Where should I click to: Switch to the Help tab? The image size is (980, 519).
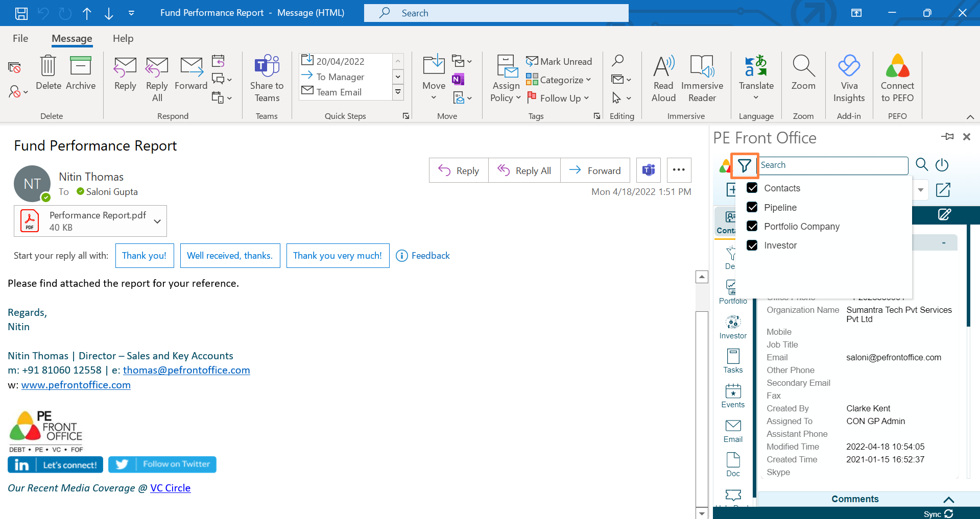123,38
